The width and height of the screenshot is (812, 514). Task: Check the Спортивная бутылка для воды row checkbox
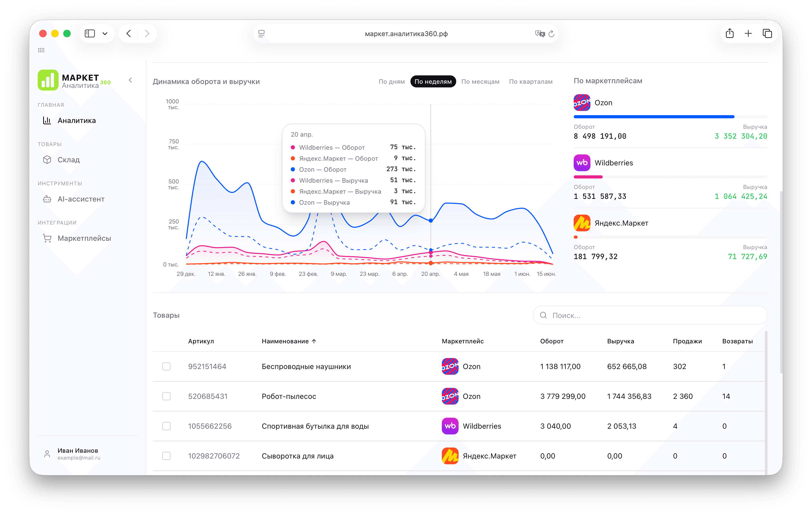pyautogui.click(x=166, y=426)
